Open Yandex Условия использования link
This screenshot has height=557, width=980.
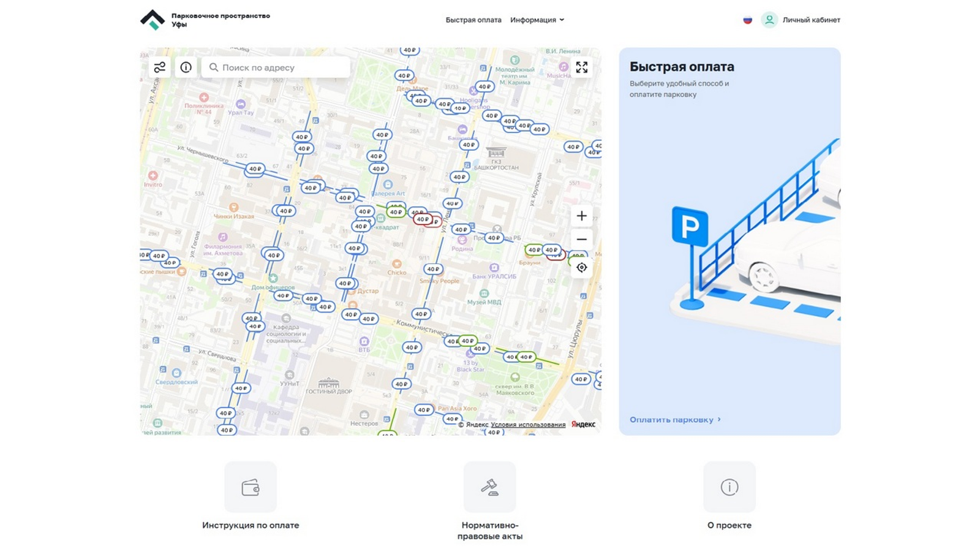527,425
